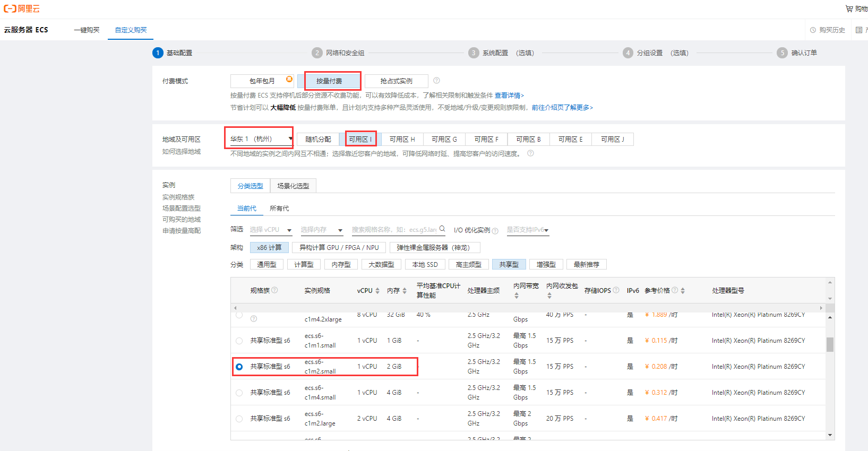The height and width of the screenshot is (451, 868).
Task: Click the purchase history clock icon
Action: (x=813, y=30)
